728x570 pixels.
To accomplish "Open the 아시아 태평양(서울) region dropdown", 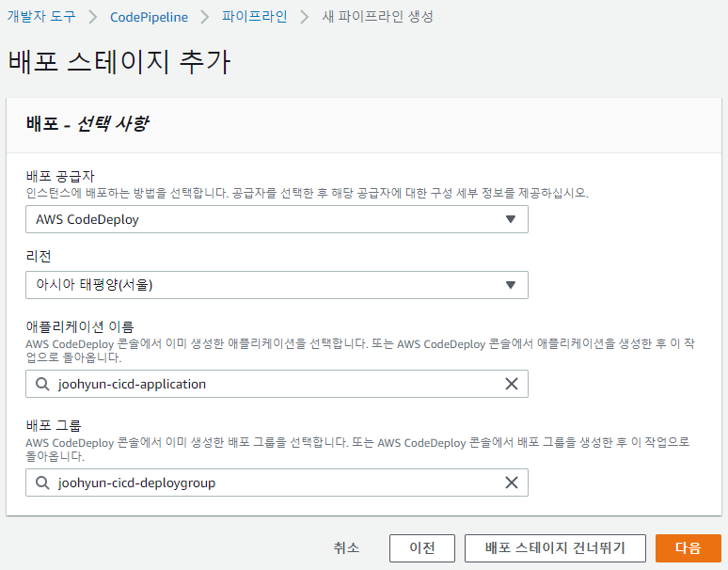I will point(277,285).
